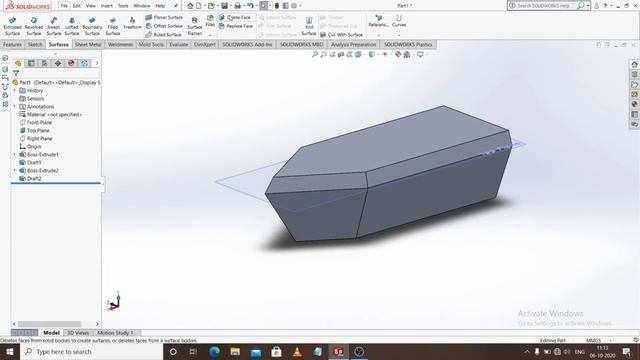This screenshot has width=640, height=360.
Task: Expand the History tree node
Action: point(15,91)
